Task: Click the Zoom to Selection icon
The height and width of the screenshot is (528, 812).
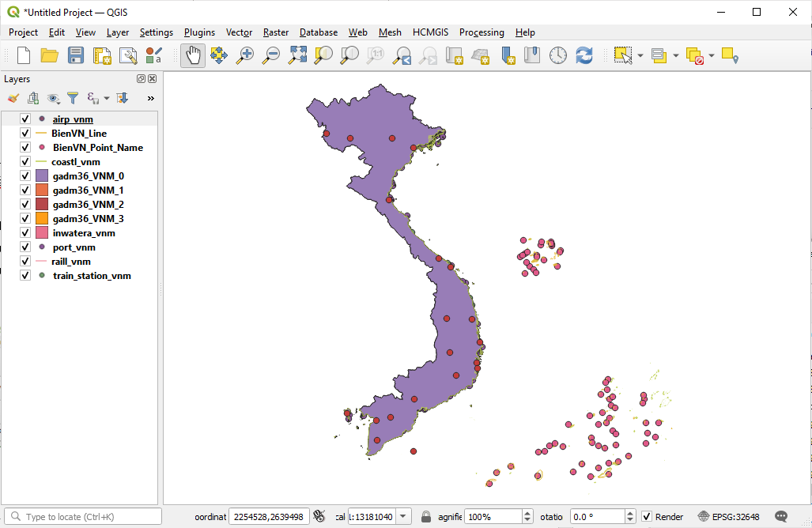Action: (323, 55)
